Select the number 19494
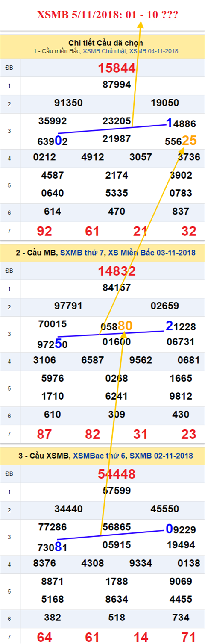This screenshot has height=644, width=205. [x=181, y=545]
